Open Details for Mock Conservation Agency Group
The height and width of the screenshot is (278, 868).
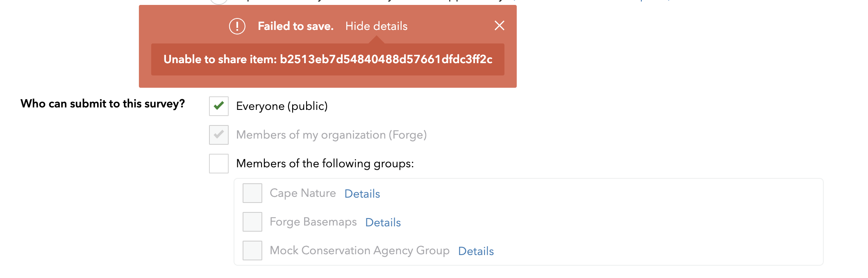(476, 251)
